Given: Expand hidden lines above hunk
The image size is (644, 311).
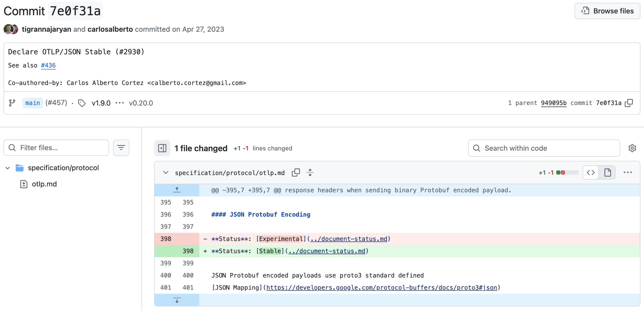Looking at the screenshot, I should pyautogui.click(x=177, y=190).
